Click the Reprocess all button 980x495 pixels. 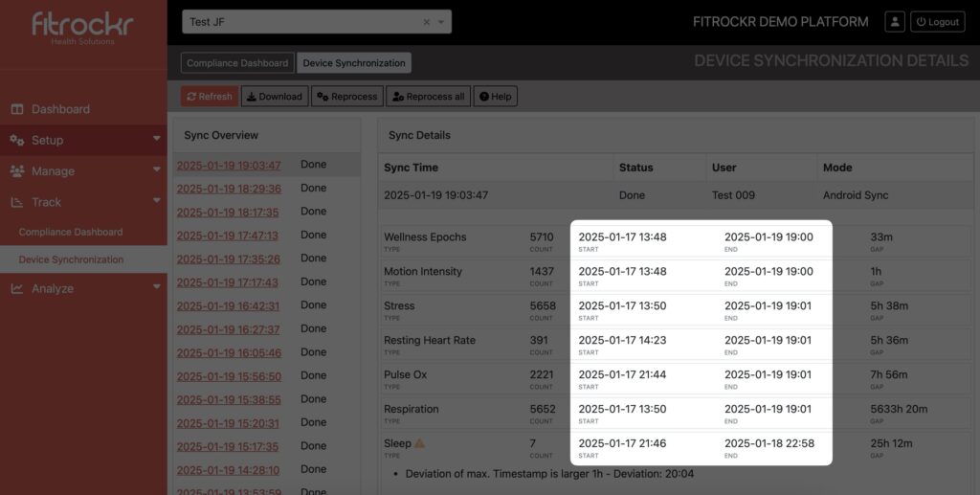coord(428,97)
